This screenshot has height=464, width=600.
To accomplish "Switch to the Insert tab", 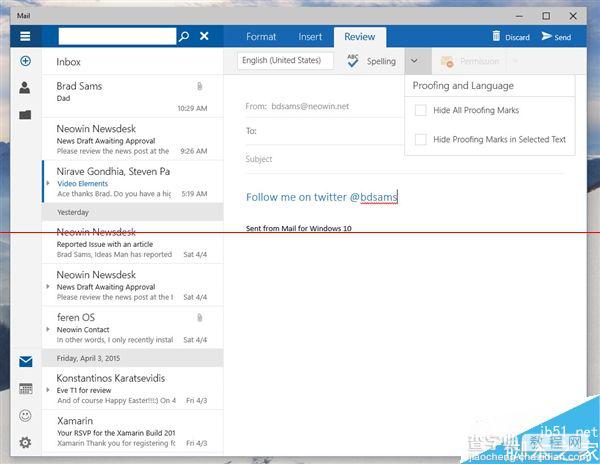I will tap(310, 37).
